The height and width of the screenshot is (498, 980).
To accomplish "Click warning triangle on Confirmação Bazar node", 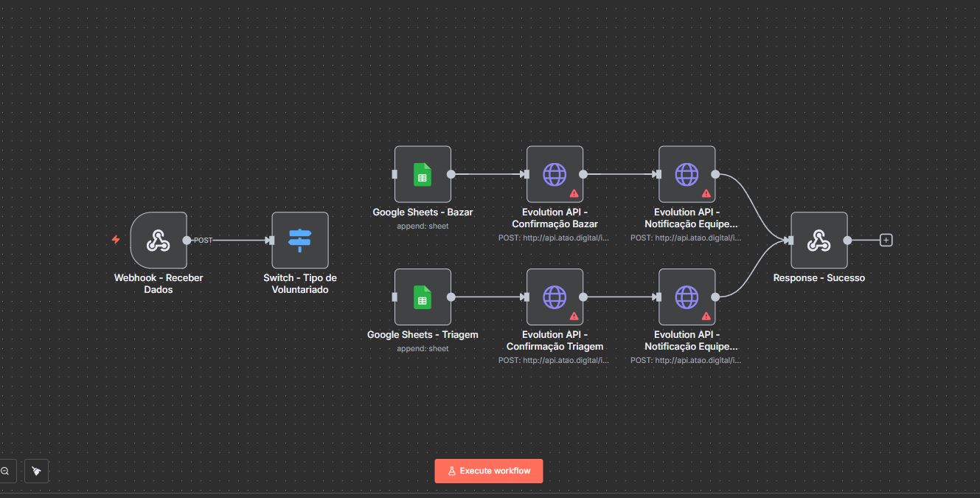I will tap(574, 193).
